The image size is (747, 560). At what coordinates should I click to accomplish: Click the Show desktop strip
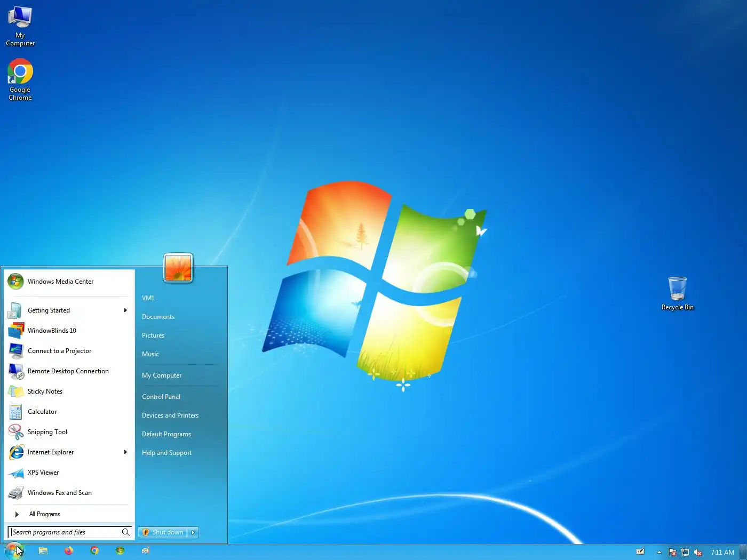tap(743, 553)
